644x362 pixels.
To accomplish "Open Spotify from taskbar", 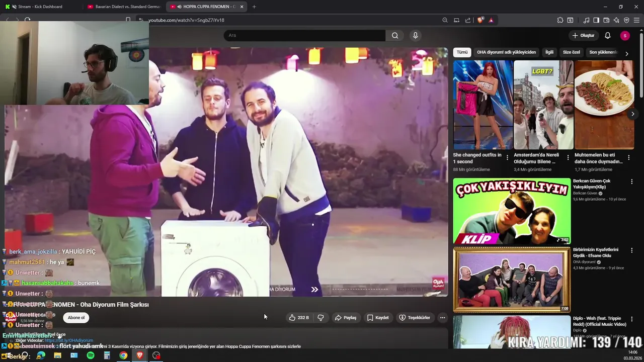I will (91, 355).
